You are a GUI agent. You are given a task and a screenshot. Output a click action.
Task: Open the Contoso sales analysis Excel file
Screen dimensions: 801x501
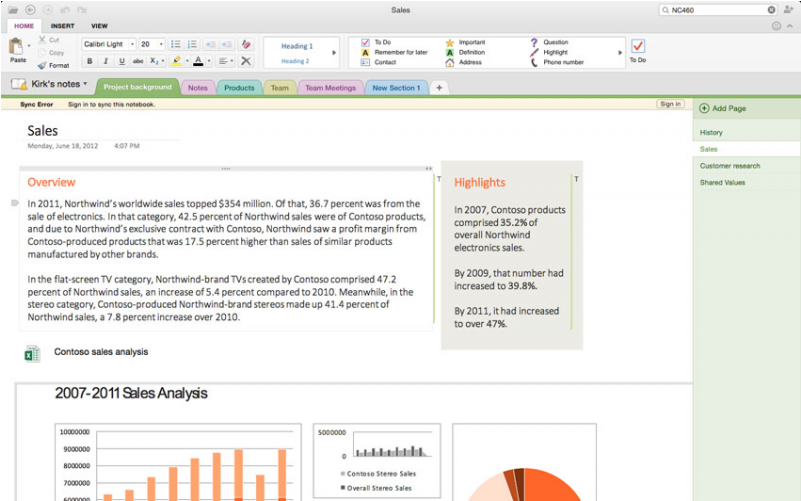(x=32, y=353)
